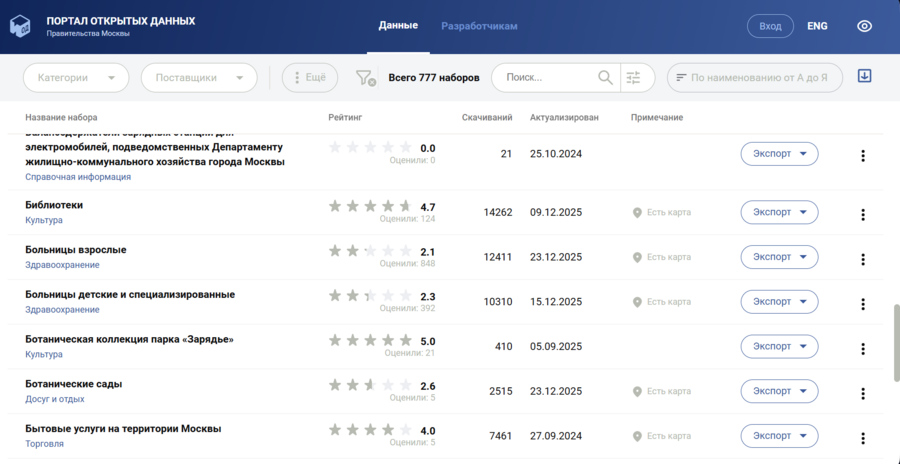Click the download list icon
Screen dimensions: 900x464
coord(865,77)
